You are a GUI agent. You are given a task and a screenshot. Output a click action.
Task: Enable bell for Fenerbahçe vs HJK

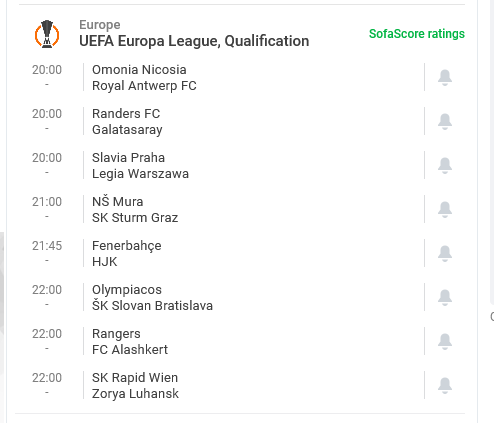pos(445,253)
